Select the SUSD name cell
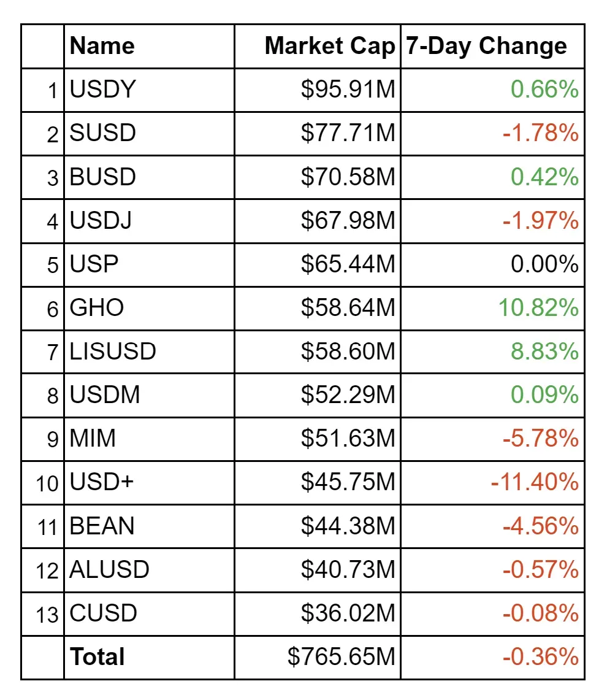This screenshot has height=700, width=607. tap(102, 134)
